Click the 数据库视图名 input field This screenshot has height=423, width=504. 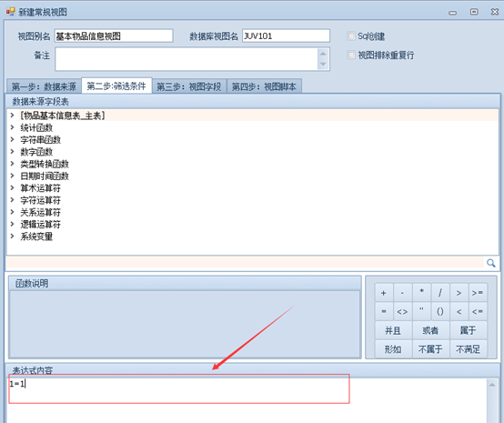(286, 35)
